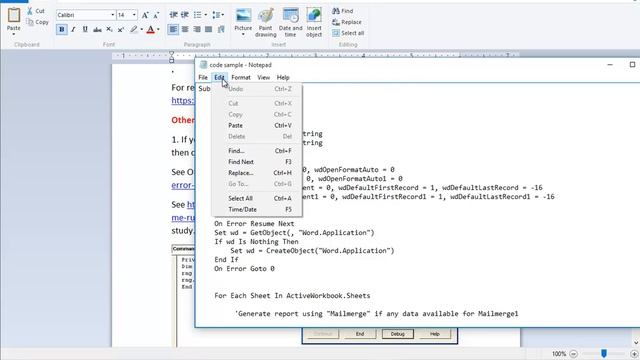640x360 pixels.
Task: Open the font color dropdown arrow
Action: (158, 29)
